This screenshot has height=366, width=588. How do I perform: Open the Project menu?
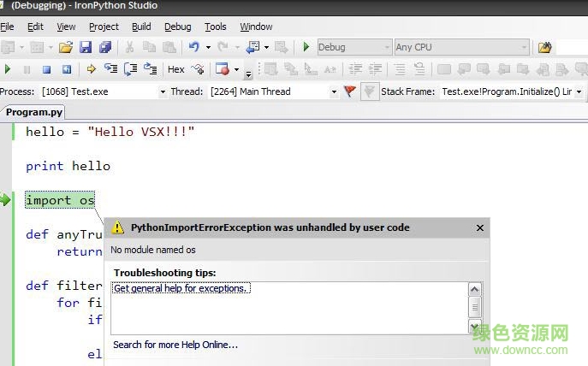pos(104,27)
